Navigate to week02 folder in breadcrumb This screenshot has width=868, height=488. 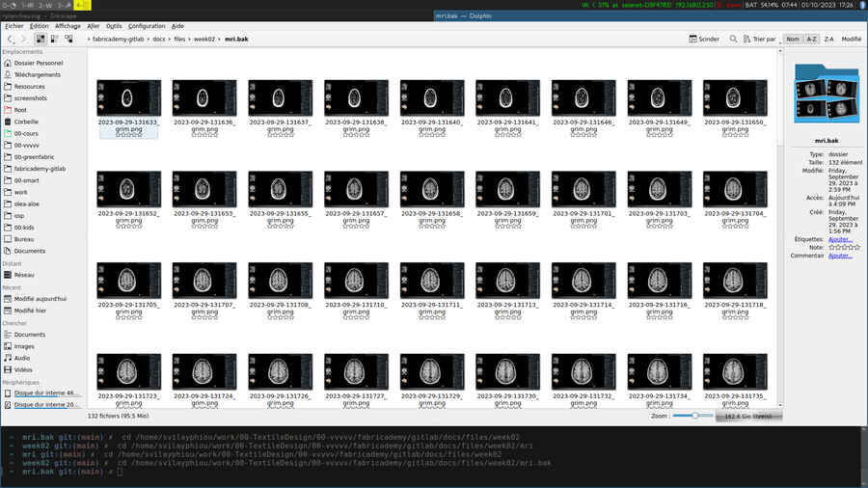[x=204, y=40]
